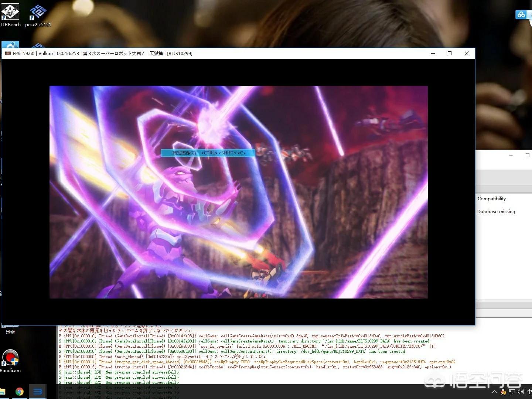The width and height of the screenshot is (532, 399).
Task: Select the sceNpTrophyRegisterContext log line
Action: pos(255,367)
